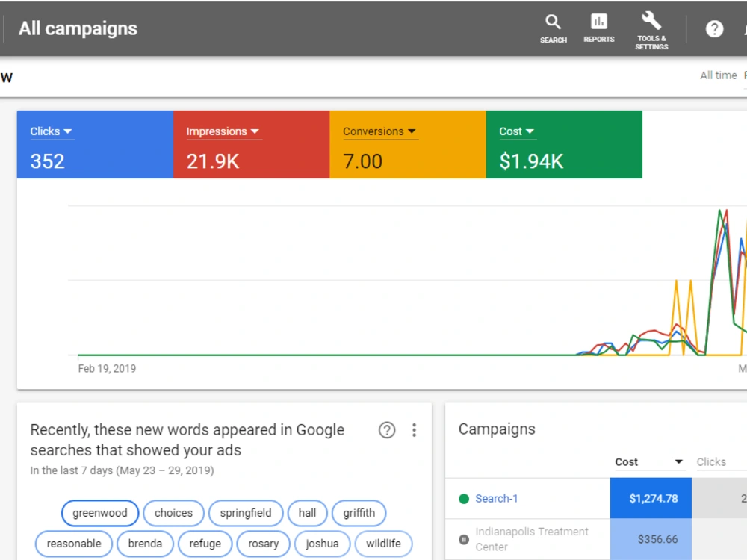Open Indianapolis Treatment Center campaign
Screen dimensions: 747x560
(x=531, y=539)
